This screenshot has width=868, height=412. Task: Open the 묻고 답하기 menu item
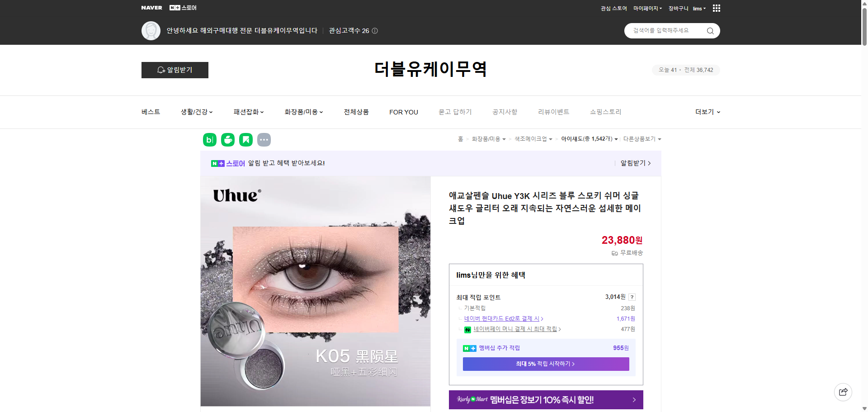point(455,112)
